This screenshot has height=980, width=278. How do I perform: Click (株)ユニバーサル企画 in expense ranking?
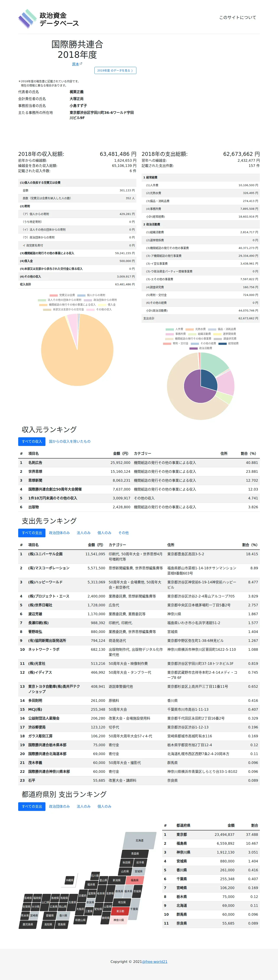click(45, 554)
